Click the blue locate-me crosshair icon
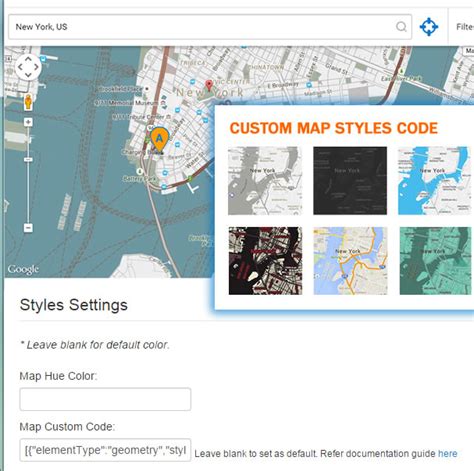This screenshot has height=471, width=474. pos(429,27)
